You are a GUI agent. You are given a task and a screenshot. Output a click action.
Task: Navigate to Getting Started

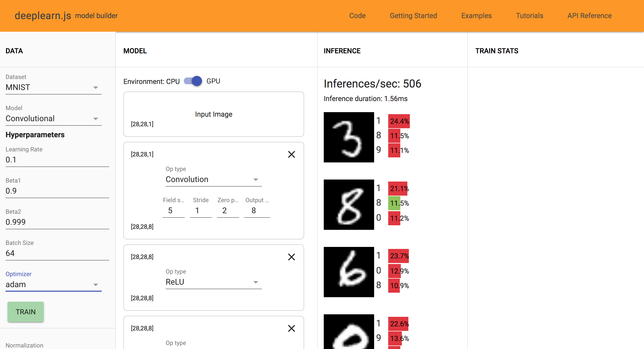[413, 16]
